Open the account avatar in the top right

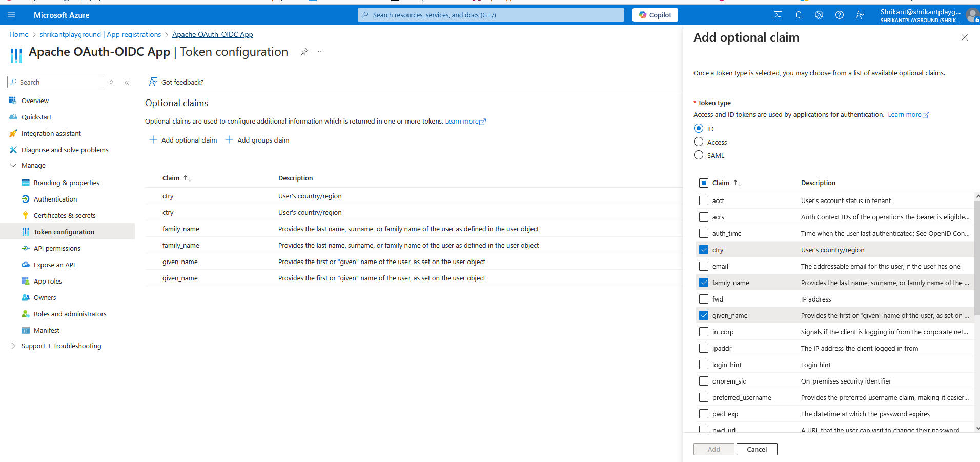[972, 15]
